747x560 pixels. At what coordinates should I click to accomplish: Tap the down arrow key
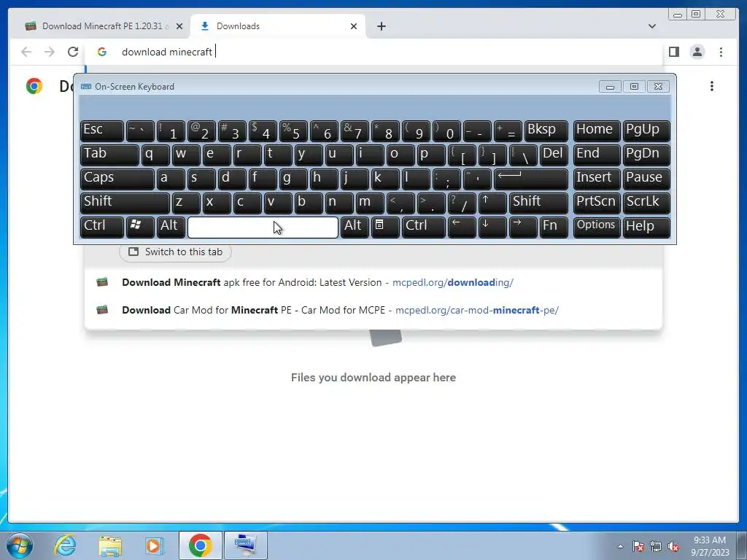coord(492,227)
